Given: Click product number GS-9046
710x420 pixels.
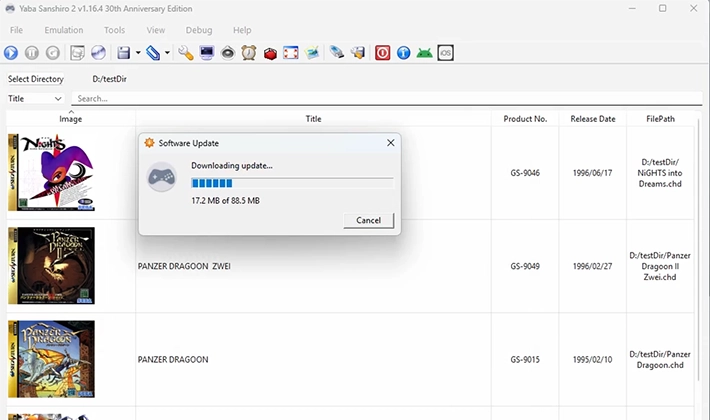Looking at the screenshot, I should click(x=525, y=173).
